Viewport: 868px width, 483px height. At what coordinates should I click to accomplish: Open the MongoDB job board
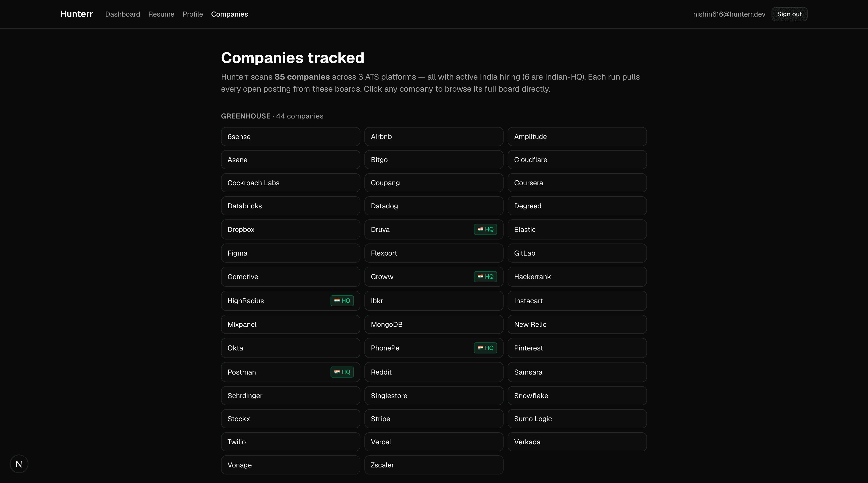[x=434, y=324]
